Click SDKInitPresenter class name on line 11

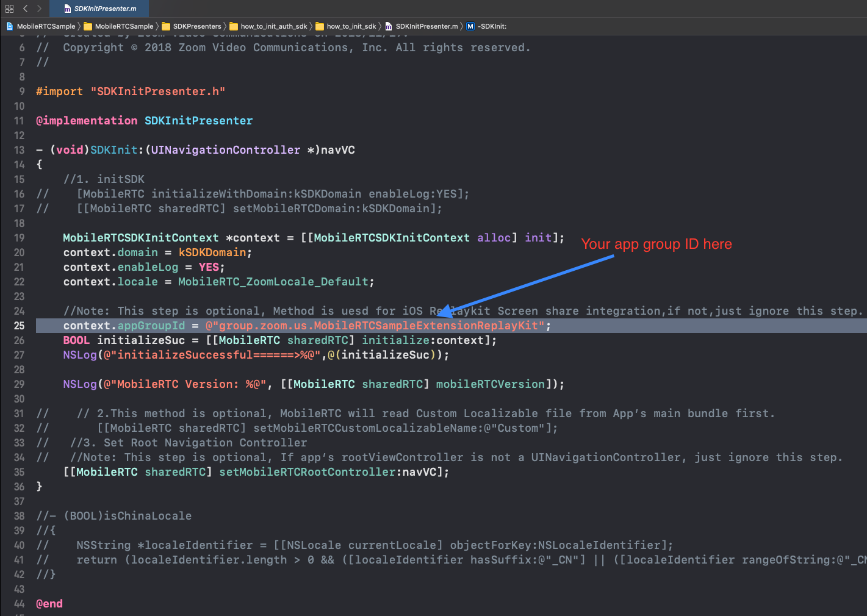pyautogui.click(x=198, y=121)
